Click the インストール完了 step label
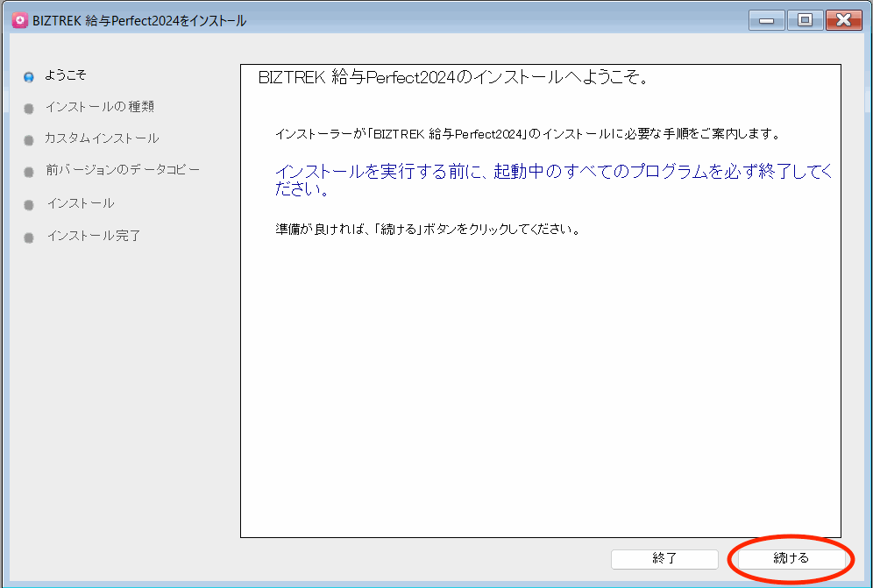This screenshot has width=873, height=588. point(94,236)
